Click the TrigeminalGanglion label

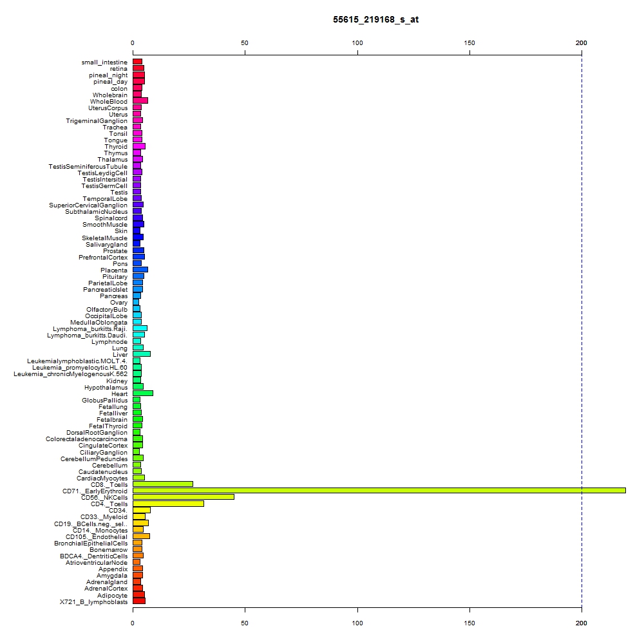[97, 121]
